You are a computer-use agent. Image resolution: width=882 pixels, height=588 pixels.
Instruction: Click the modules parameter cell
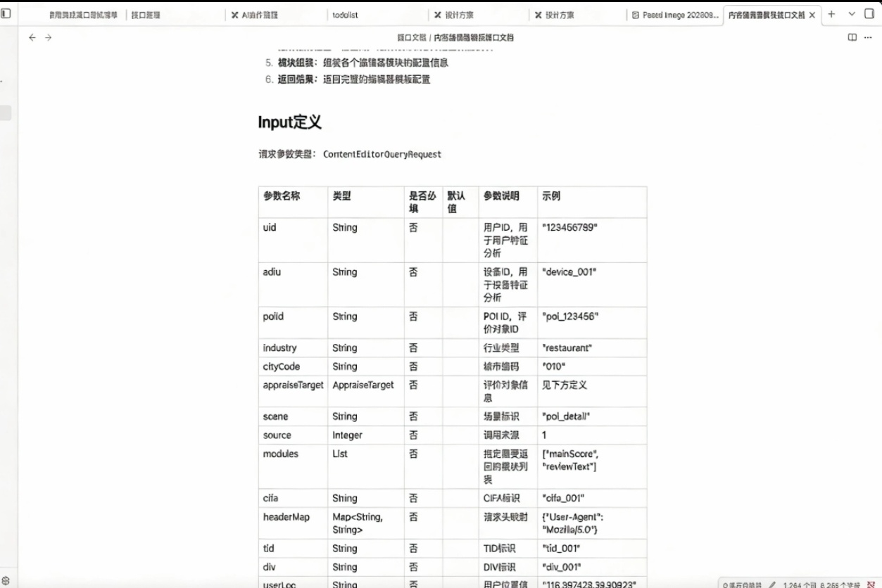pyautogui.click(x=293, y=466)
